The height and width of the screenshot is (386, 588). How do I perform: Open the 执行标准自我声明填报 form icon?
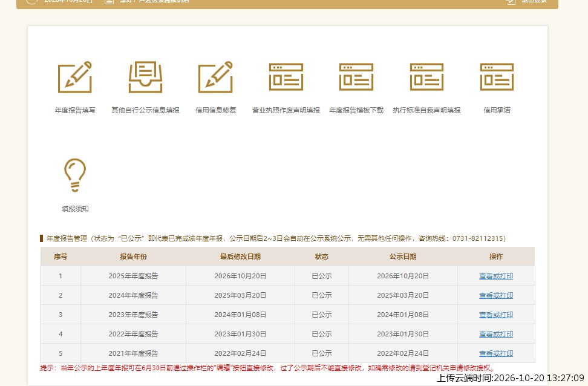click(426, 77)
